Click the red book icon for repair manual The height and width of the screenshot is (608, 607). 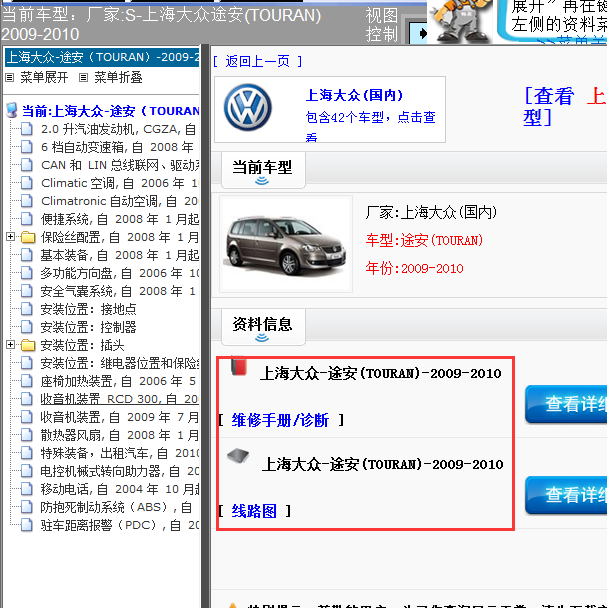tap(239, 366)
